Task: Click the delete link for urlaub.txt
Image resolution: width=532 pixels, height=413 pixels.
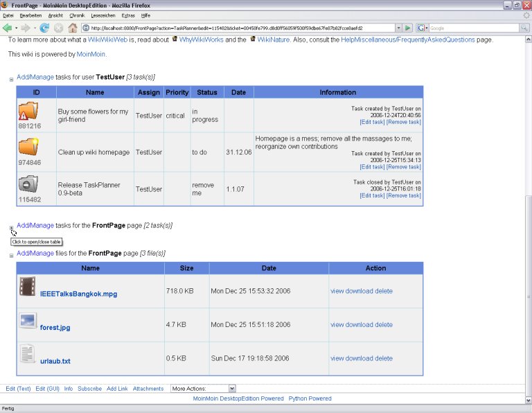Action: coord(384,359)
